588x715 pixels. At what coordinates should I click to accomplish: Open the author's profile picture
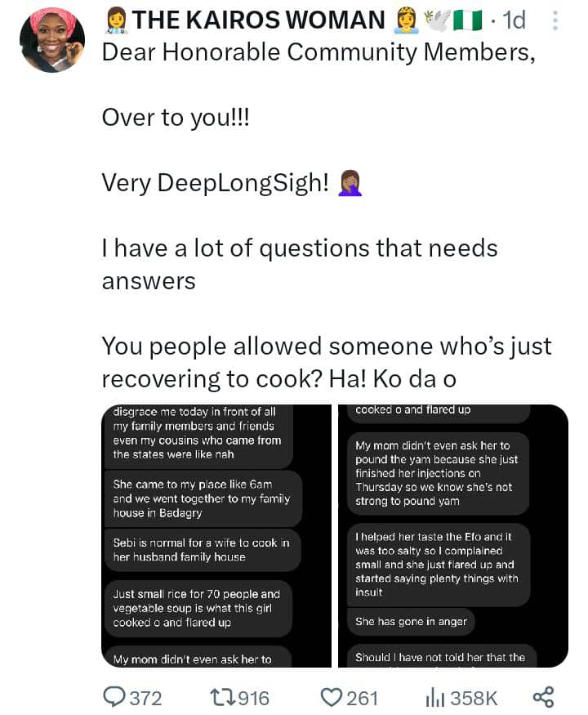[x=52, y=39]
